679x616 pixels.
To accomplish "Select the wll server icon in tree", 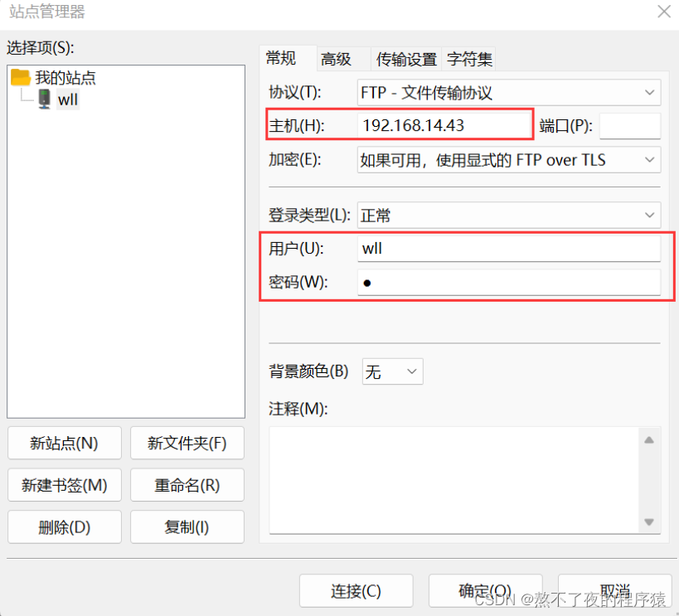I will tap(44, 99).
